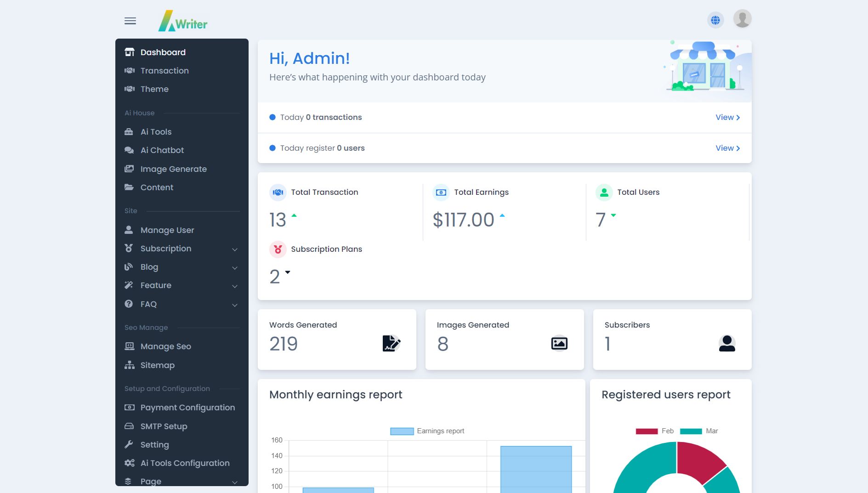Toggle the Mar legend teal swatch
The height and width of the screenshot is (493, 868).
pos(691,431)
